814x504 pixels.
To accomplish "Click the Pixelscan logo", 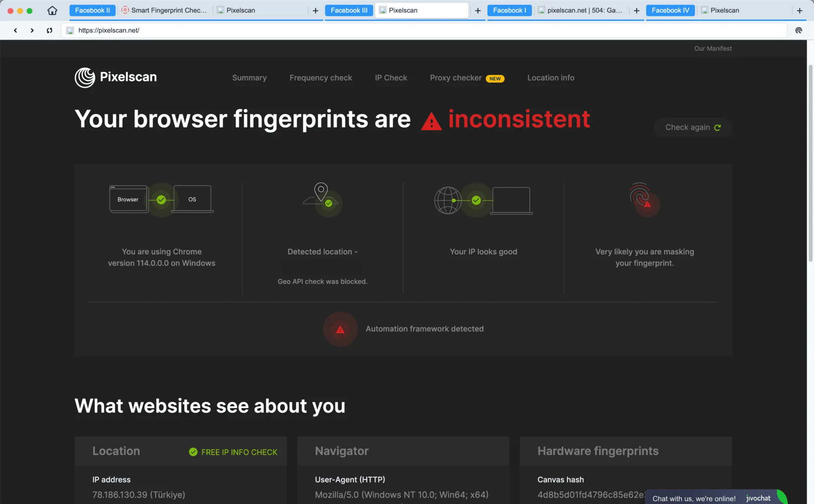I will (116, 77).
